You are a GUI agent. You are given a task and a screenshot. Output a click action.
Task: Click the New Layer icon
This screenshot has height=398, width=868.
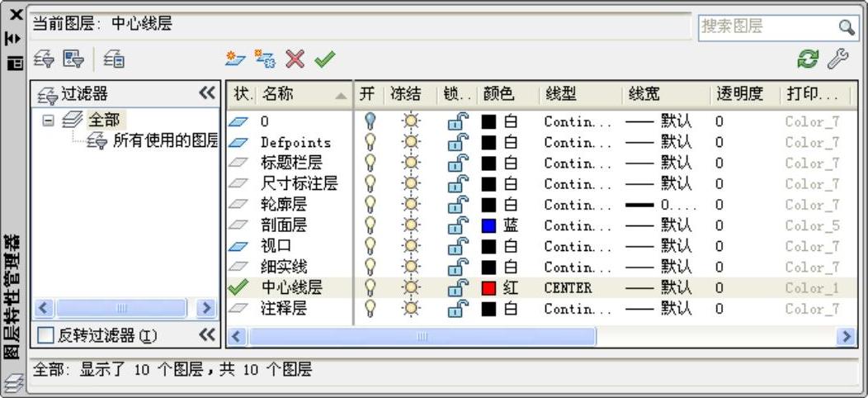(236, 59)
